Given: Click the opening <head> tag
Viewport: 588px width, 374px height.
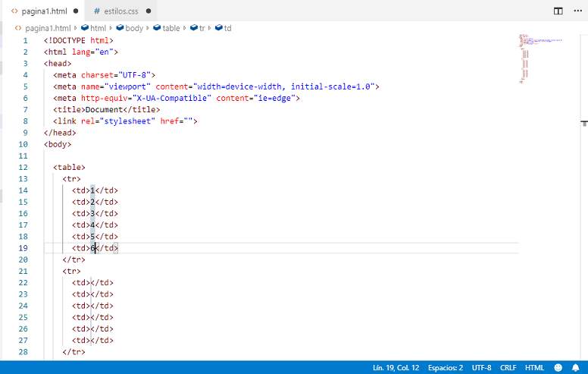Looking at the screenshot, I should coord(58,64).
